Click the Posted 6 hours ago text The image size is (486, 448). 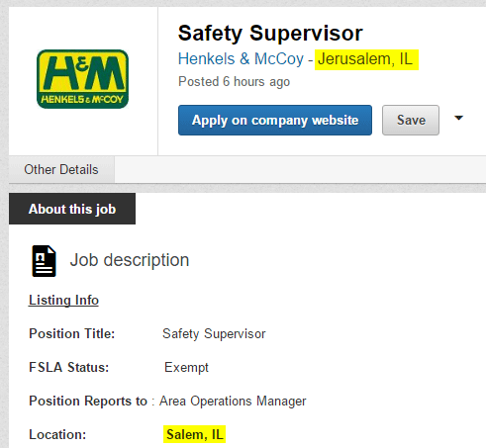coord(234,81)
